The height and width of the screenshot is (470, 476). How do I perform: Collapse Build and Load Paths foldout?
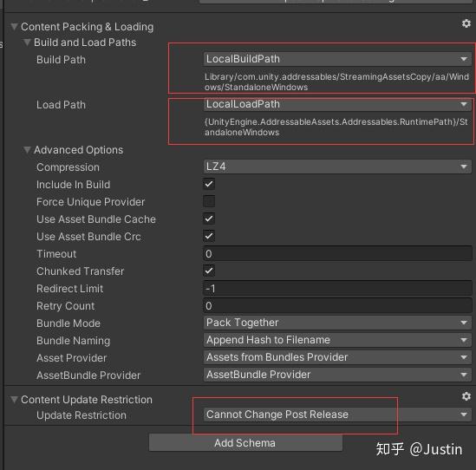tap(27, 42)
